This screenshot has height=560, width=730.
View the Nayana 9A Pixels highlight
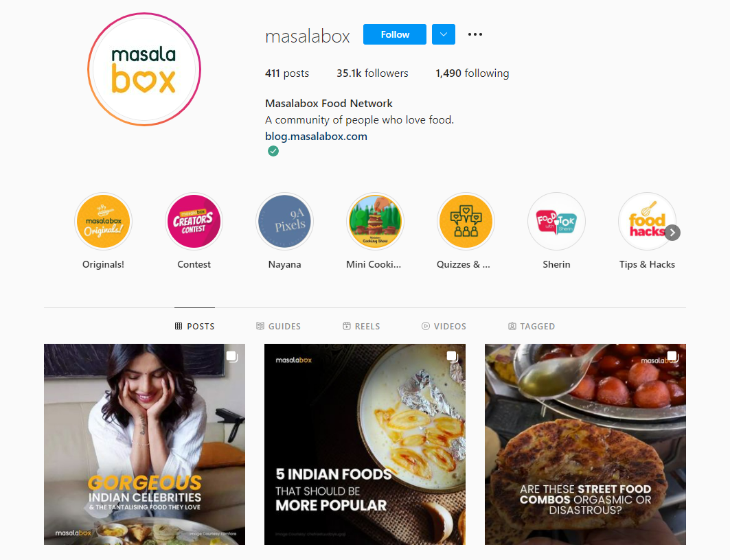coord(284,222)
